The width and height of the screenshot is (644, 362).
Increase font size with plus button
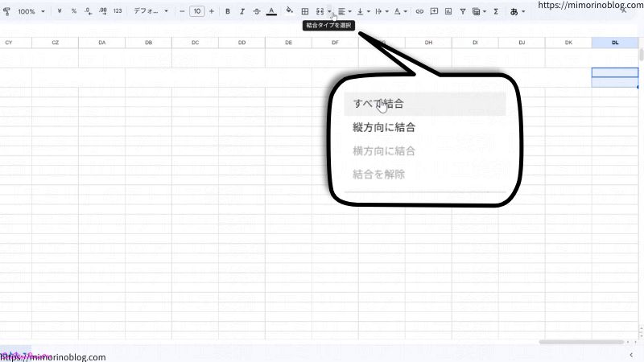click(212, 11)
